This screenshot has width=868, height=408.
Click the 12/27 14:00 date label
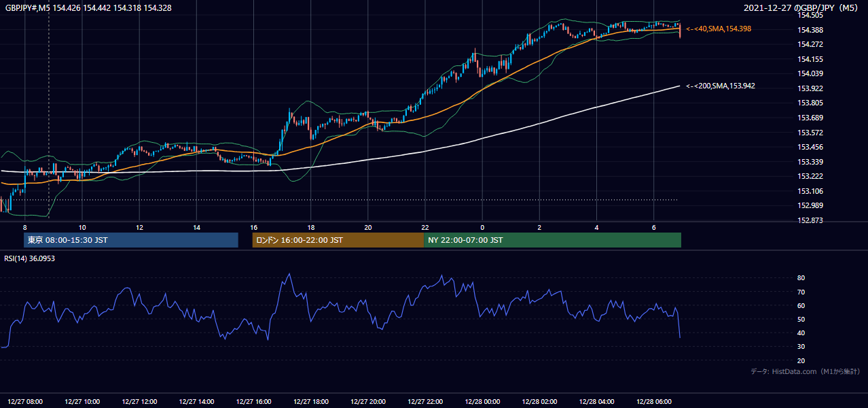click(197, 401)
